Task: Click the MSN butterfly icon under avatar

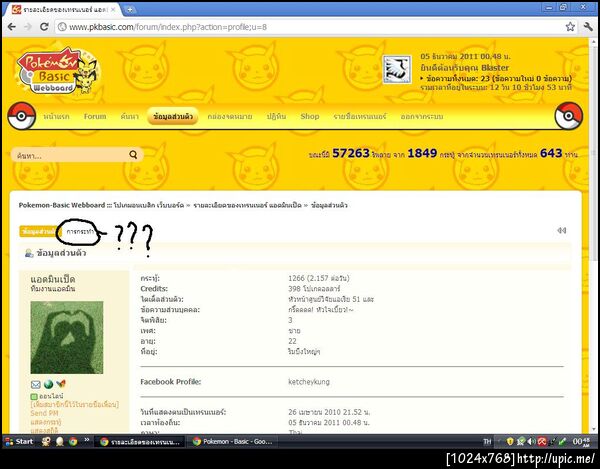Action: 61,384
